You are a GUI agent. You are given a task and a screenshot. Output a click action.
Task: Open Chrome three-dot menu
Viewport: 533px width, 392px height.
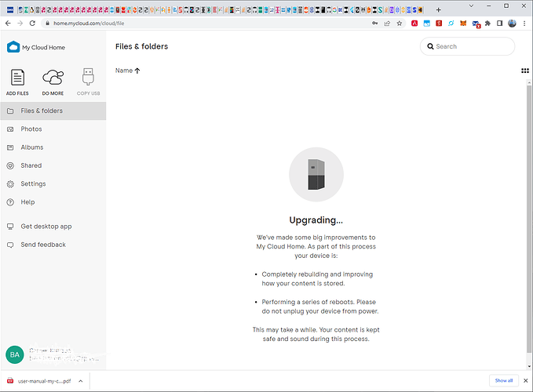click(524, 23)
